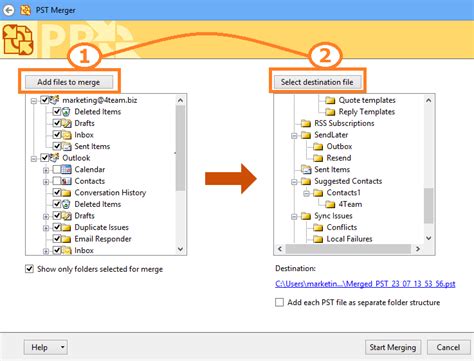This screenshot has height=361, width=474.
Task: Click the Conversation History folder icon
Action: [66, 193]
